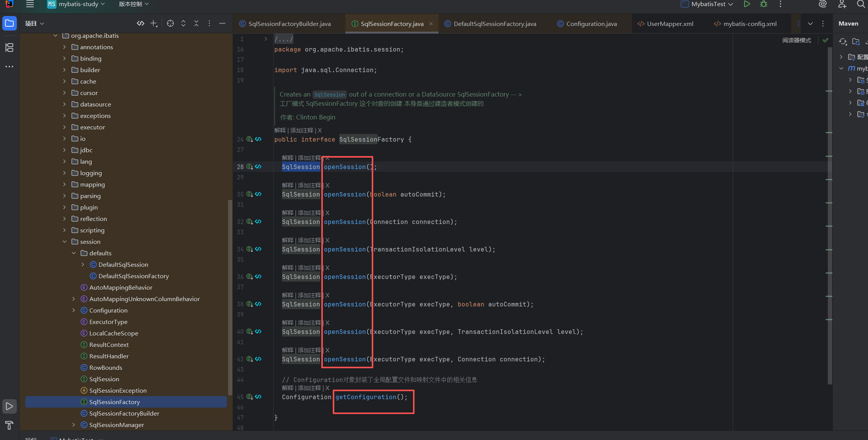Click the explain hint above line 26
The height and width of the screenshot is (440, 868).
point(280,131)
